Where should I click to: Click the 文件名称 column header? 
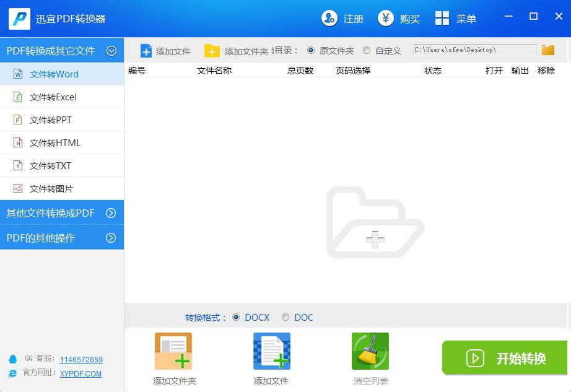(x=214, y=71)
